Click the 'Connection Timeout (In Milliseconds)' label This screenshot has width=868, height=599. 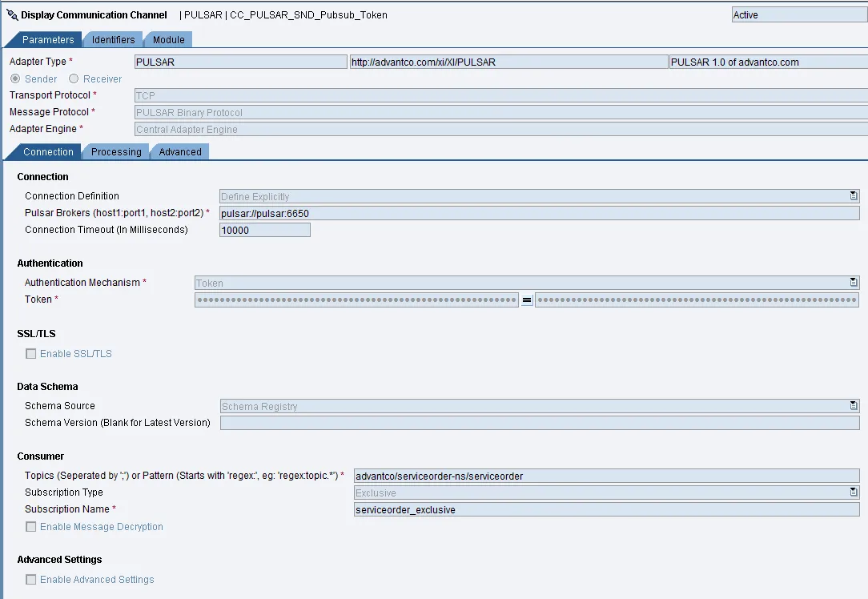tap(106, 229)
